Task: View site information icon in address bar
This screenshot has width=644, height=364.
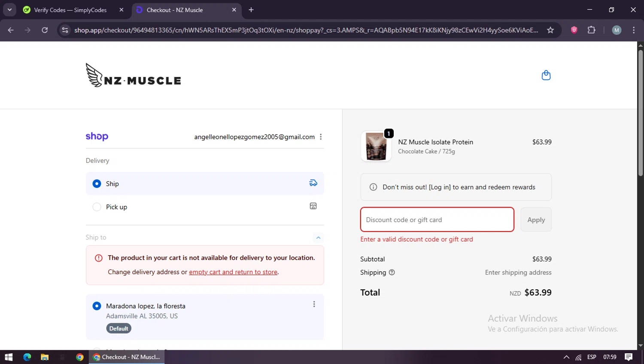Action: pyautogui.click(x=65, y=30)
